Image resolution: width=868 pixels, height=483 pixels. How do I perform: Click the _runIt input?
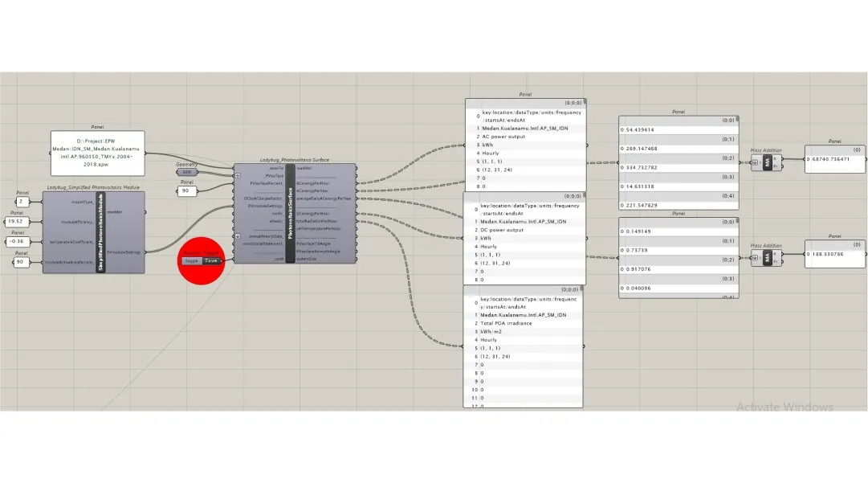[x=279, y=259]
